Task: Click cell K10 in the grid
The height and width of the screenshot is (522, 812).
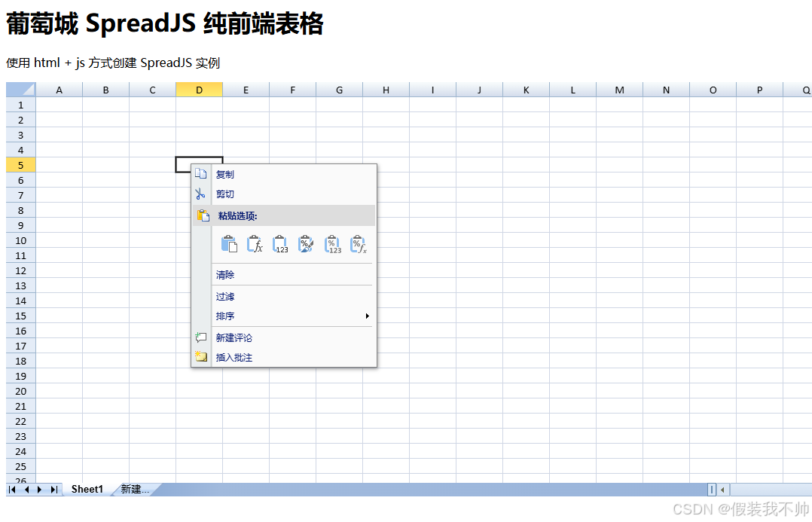Action: click(526, 240)
